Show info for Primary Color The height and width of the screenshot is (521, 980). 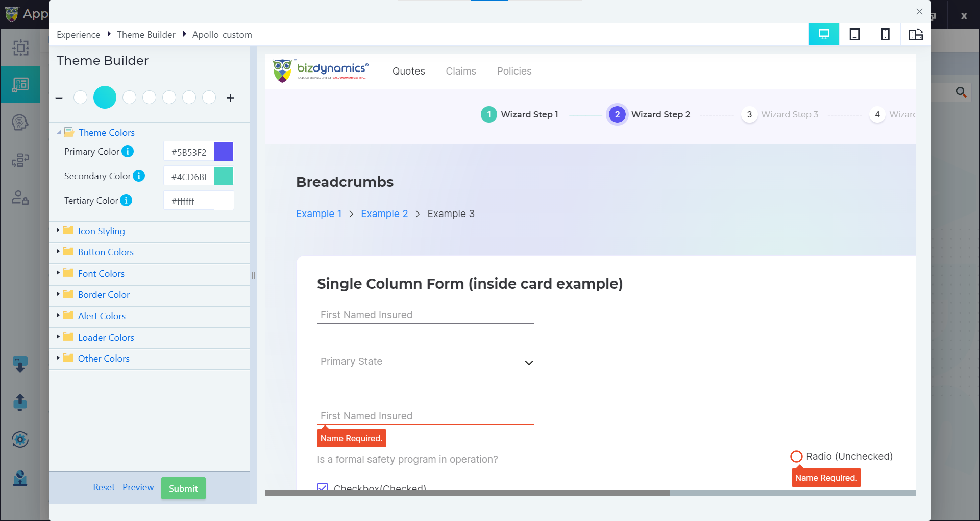pos(128,151)
